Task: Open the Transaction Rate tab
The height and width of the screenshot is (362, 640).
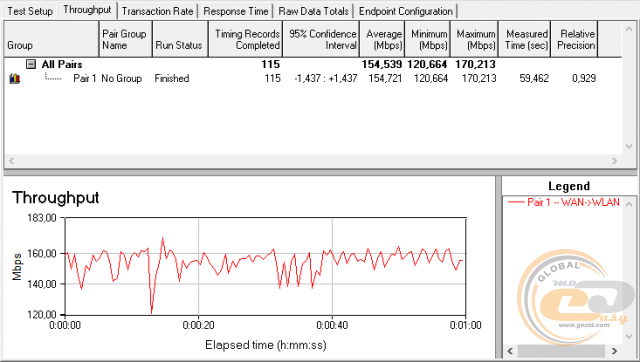Action: (x=157, y=11)
